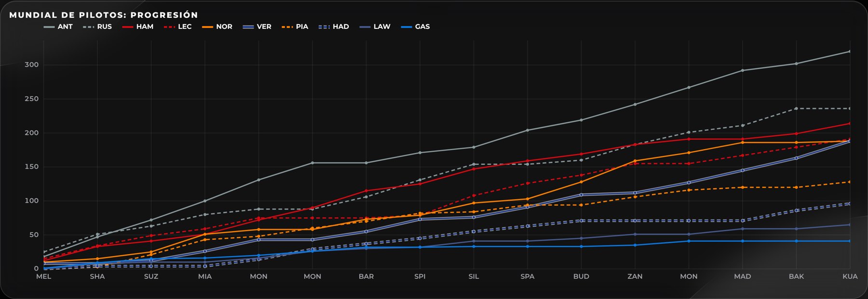
Task: Hide the HAD series using its legend item
Action: click(334, 27)
